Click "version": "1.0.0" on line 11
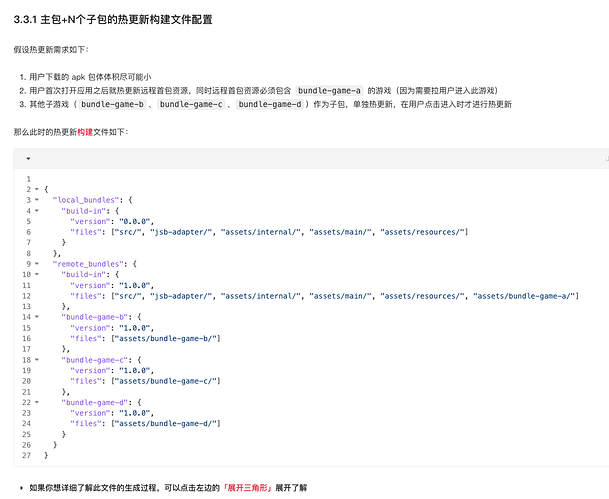 click(112, 285)
